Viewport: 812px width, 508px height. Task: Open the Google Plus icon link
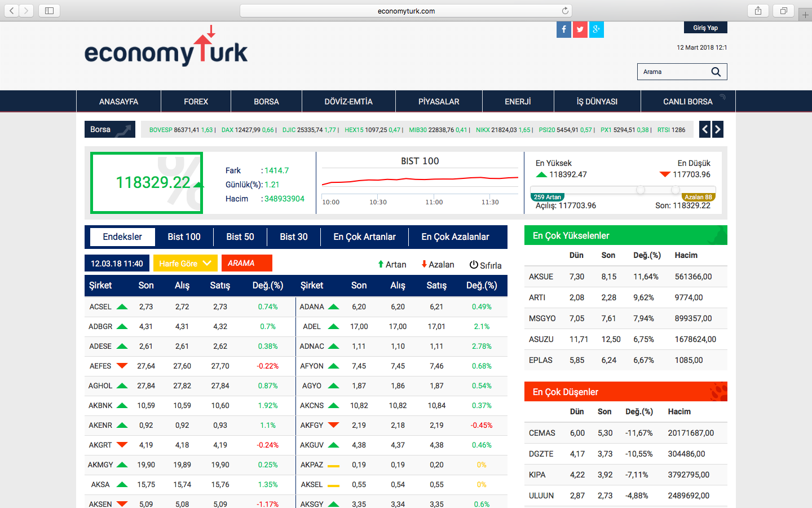pos(597,29)
